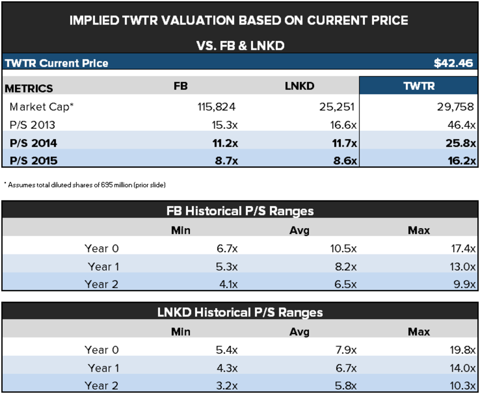This screenshot has width=480, height=394.
Task: Select the P/S 2014 row label
Action: (x=33, y=143)
